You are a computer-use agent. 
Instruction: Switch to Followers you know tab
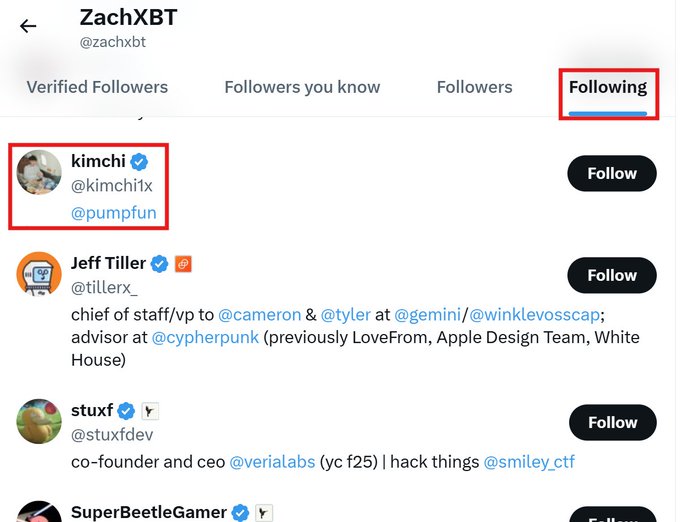[x=302, y=87]
